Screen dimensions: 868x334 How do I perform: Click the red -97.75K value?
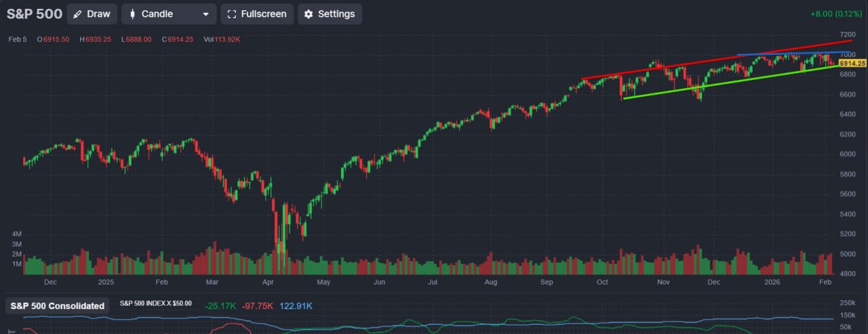tap(257, 306)
